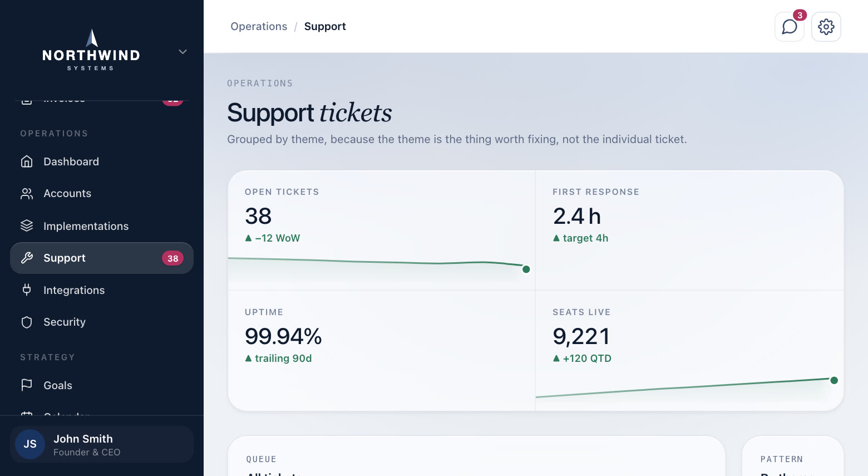Click the JS avatar

click(x=30, y=444)
